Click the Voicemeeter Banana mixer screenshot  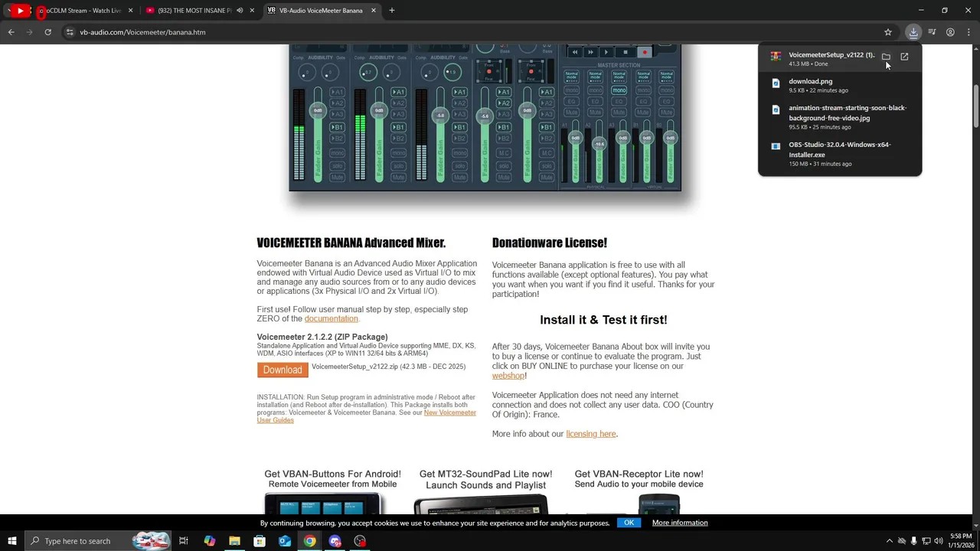coord(485,117)
